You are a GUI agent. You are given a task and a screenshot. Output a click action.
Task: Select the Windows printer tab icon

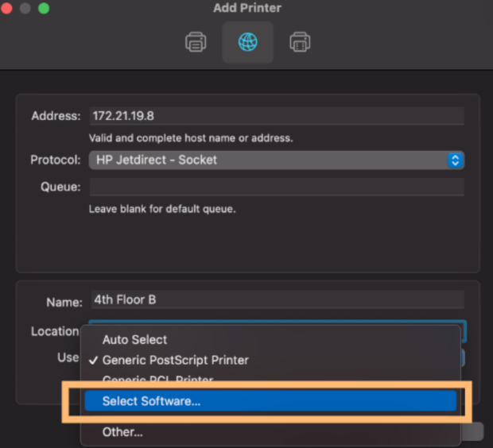[300, 42]
